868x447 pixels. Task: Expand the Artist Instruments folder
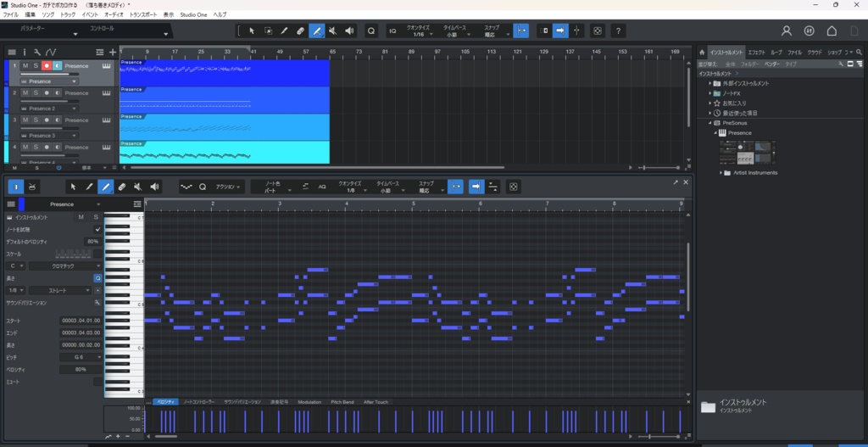pyautogui.click(x=721, y=173)
